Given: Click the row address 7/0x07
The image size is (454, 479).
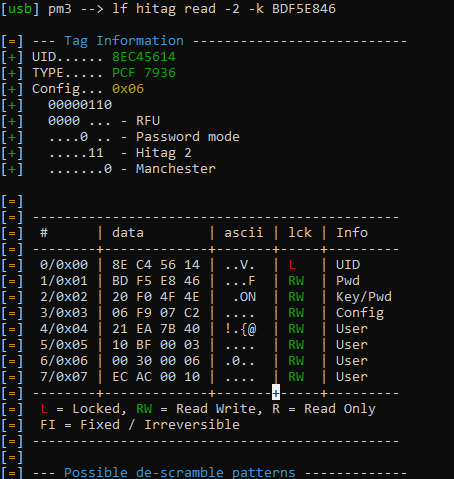Looking at the screenshot, I should coord(64,377).
